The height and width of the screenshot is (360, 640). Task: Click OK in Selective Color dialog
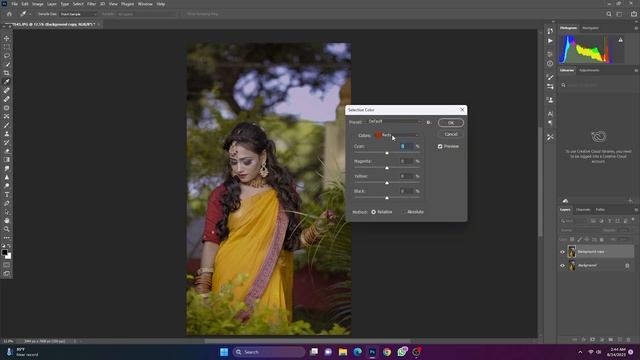(451, 123)
